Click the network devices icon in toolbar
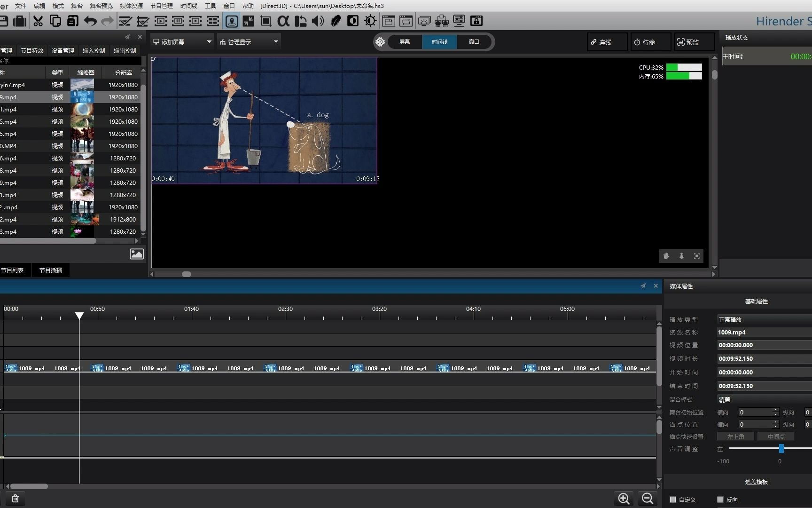Screen dimensions: 812x508 (x=442, y=21)
